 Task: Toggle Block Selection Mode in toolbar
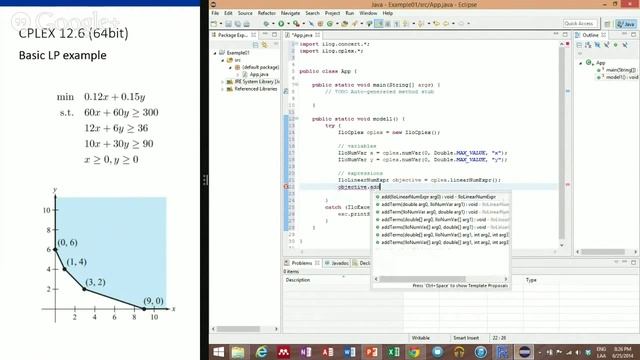[388, 24]
